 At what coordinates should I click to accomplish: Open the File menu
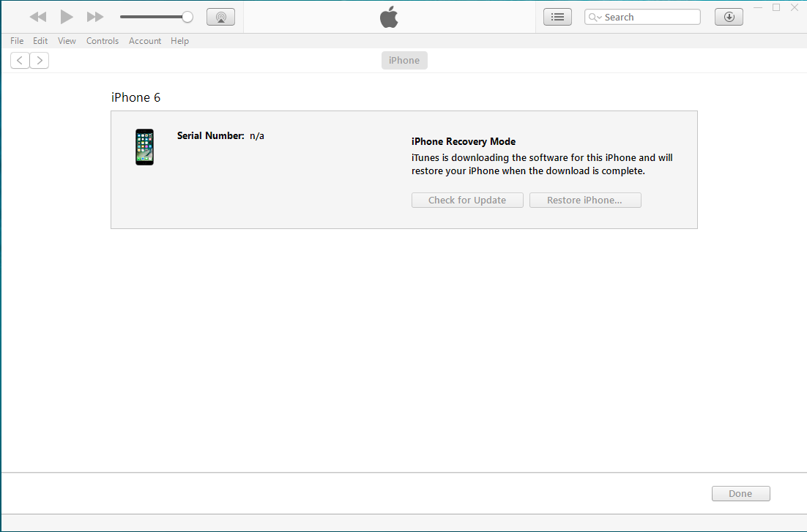16,41
